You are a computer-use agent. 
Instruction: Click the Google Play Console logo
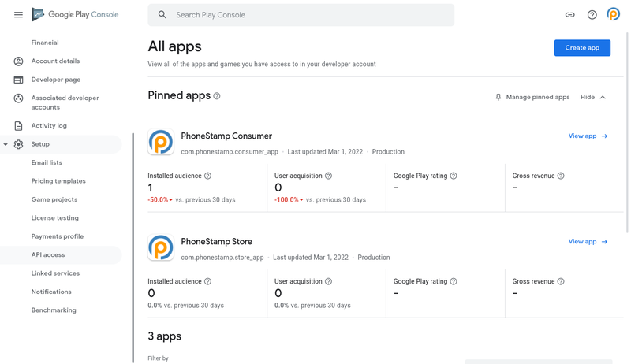[75, 14]
